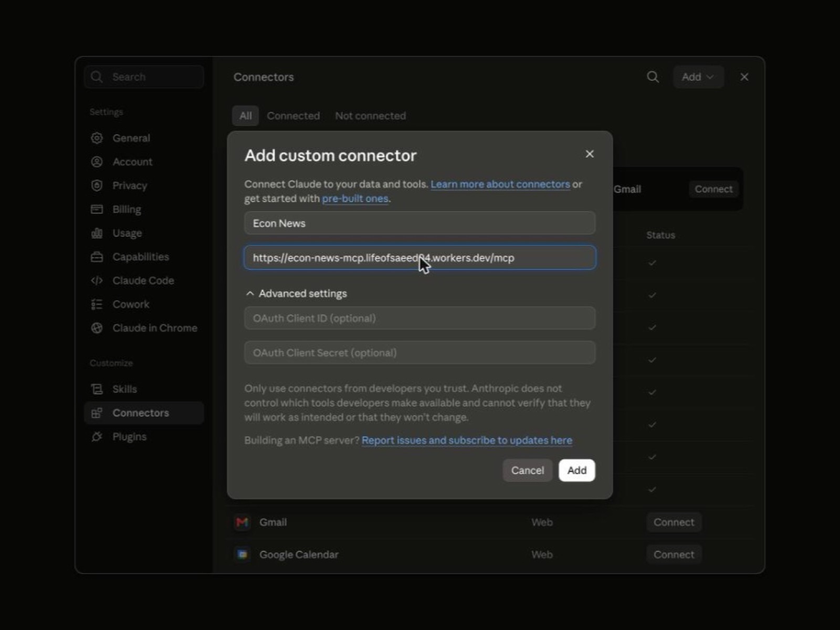The width and height of the screenshot is (840, 630).
Task: Click the Google Calendar logo icon
Action: point(242,554)
